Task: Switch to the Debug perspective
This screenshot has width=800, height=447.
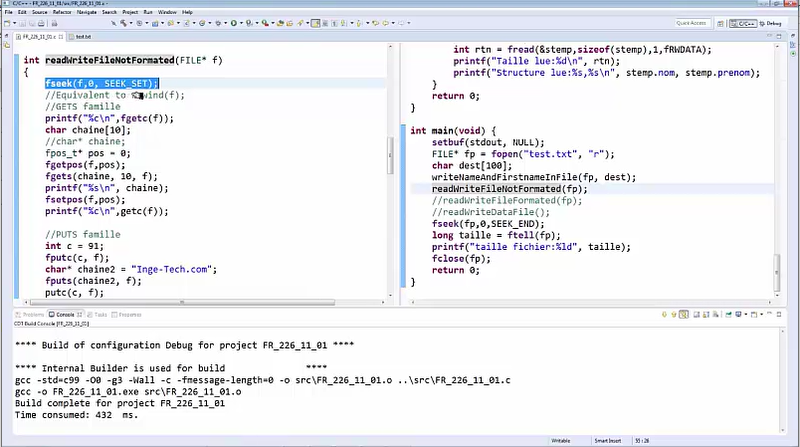Action: [774, 22]
